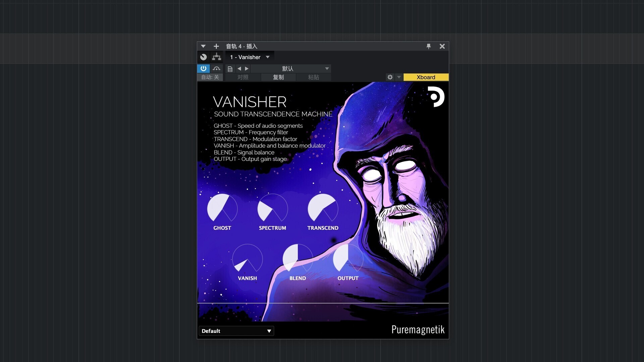This screenshot has height=362, width=644.
Task: Click the 'VANISH - Amplitude and balance modulator' line
Action: click(x=270, y=145)
